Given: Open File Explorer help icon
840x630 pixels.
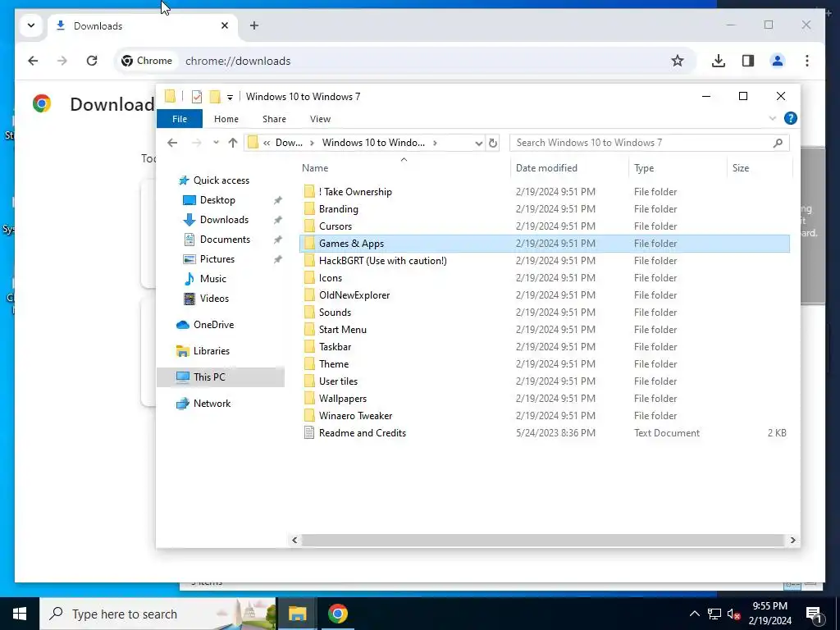Looking at the screenshot, I should [x=790, y=118].
